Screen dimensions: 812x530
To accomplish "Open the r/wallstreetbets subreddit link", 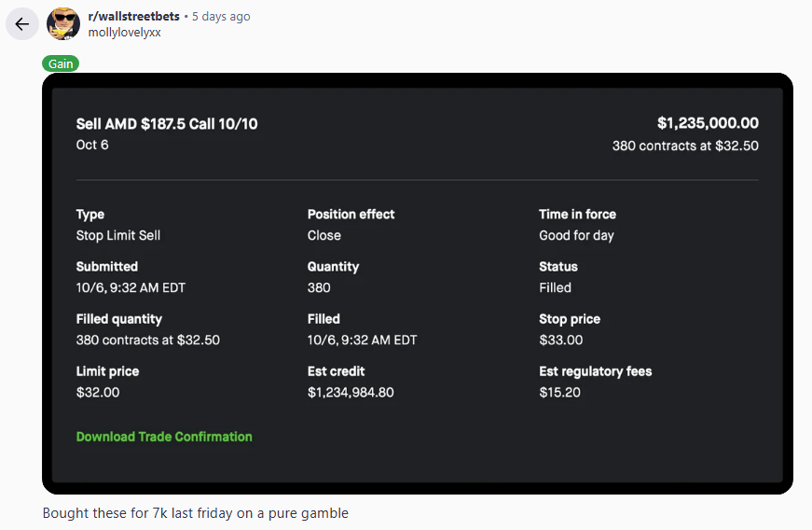I will tap(133, 17).
